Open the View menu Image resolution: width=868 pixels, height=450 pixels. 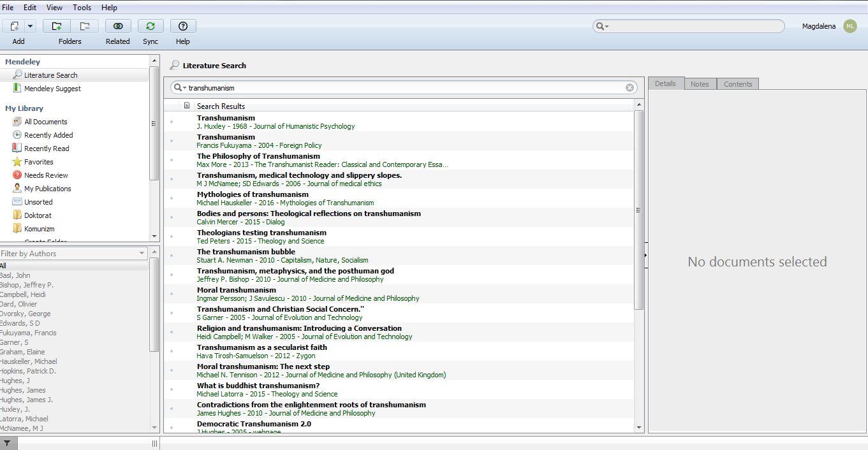[x=55, y=8]
